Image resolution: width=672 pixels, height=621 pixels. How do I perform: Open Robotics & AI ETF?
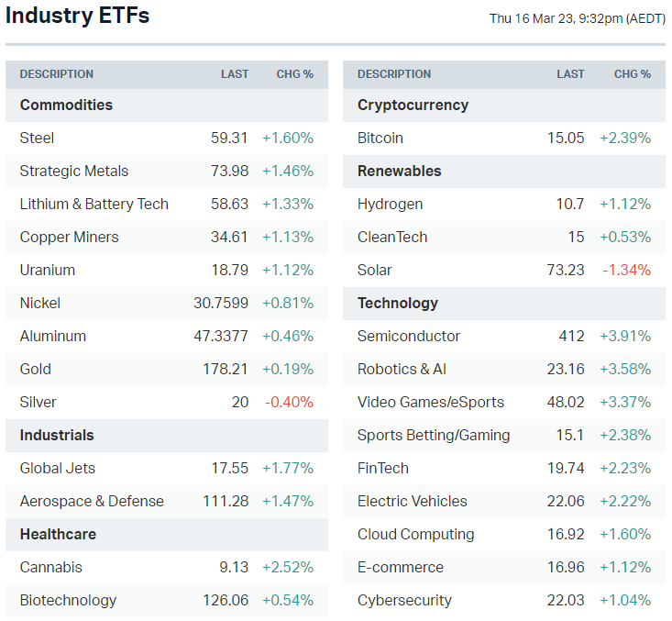(402, 369)
